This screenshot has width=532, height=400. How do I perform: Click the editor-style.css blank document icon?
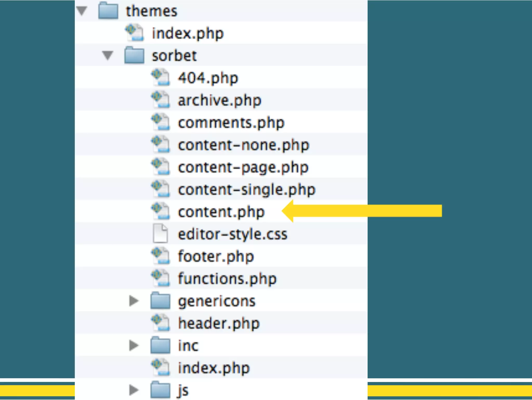pos(160,233)
